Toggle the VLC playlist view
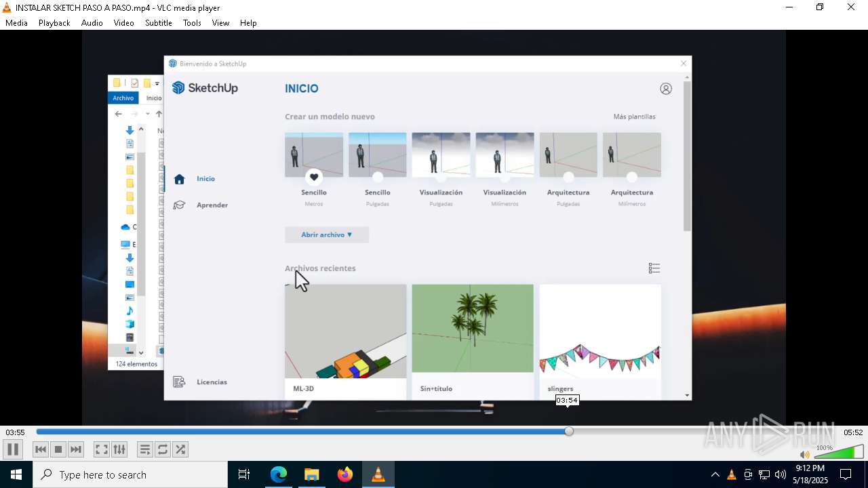The width and height of the screenshot is (868, 488). click(144, 449)
